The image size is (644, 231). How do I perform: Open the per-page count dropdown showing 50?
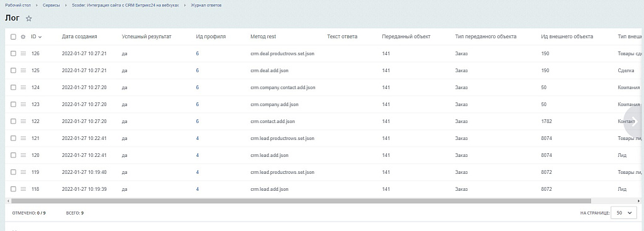(x=624, y=213)
